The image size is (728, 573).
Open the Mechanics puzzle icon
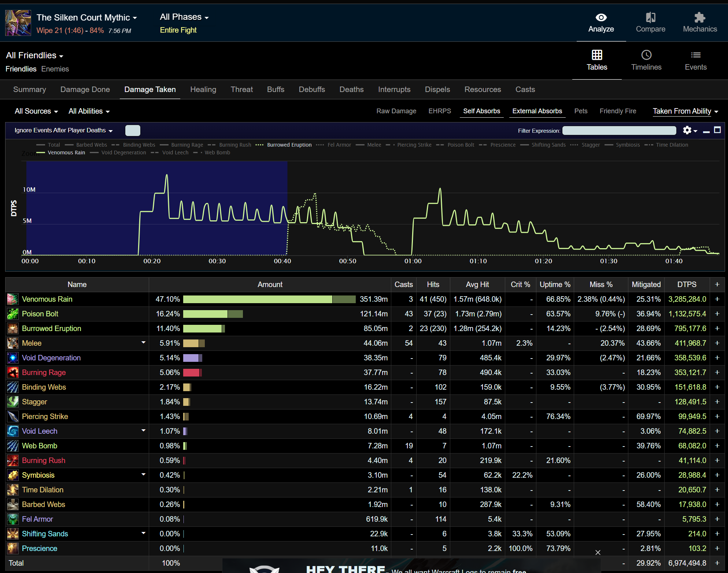(699, 18)
